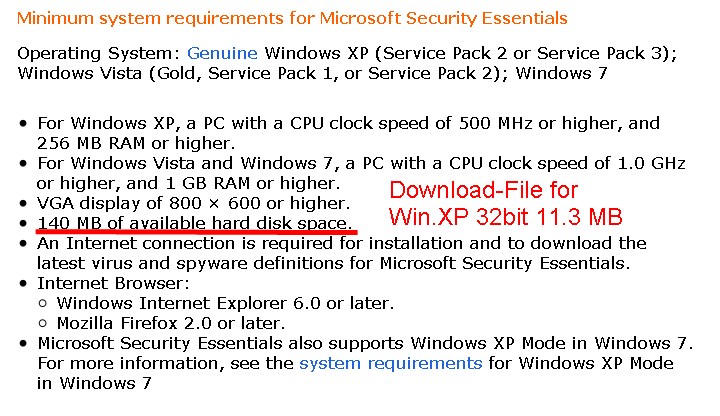Click the red Download-File for annotation
The image size is (720, 416).
484,190
